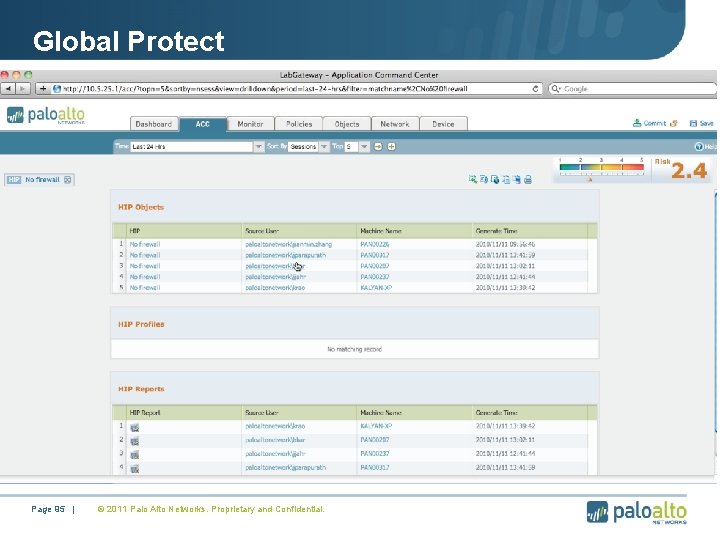Click the second icon in the report toolbar
Screen dimensions: 720x540
click(484, 179)
